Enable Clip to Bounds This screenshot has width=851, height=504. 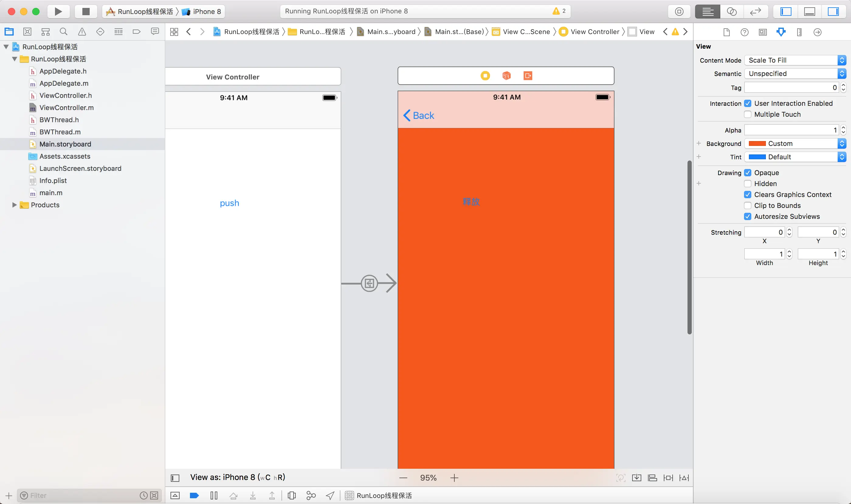point(747,205)
